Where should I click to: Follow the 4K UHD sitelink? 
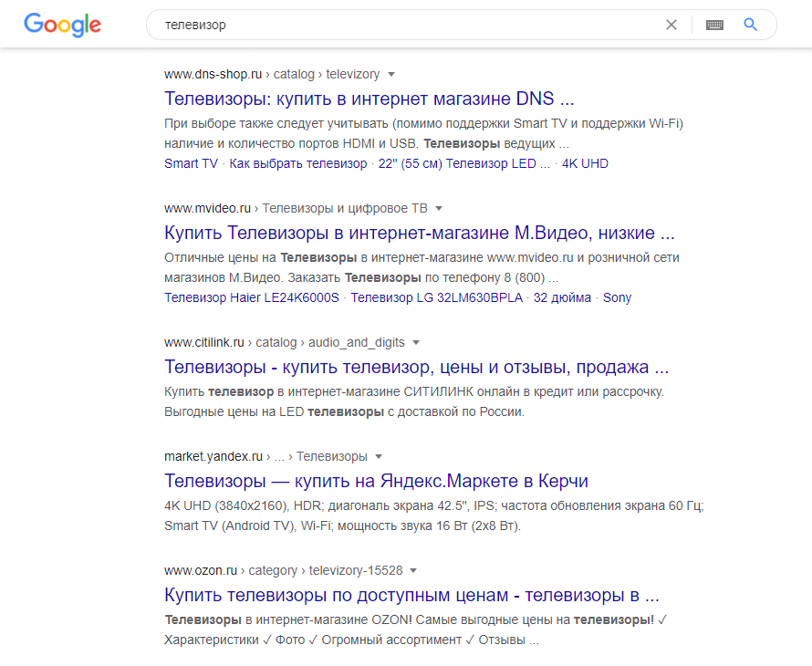585,164
